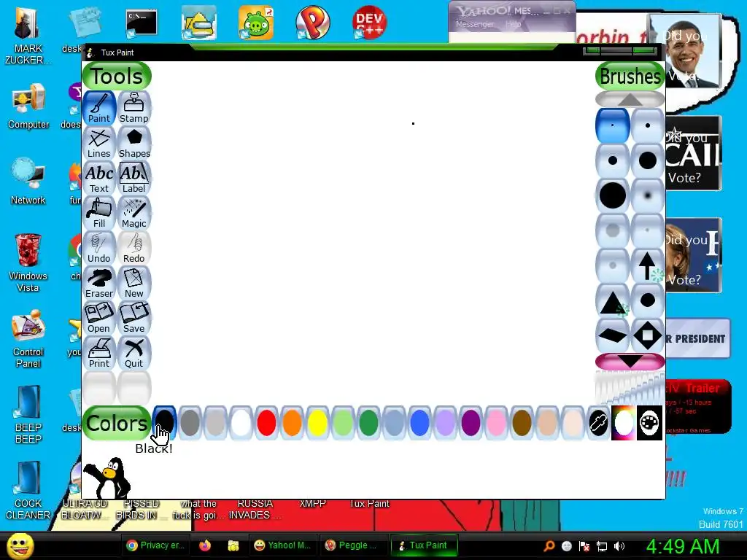Select the Eraser tool
Image resolution: width=747 pixels, height=560 pixels.
[x=99, y=283]
